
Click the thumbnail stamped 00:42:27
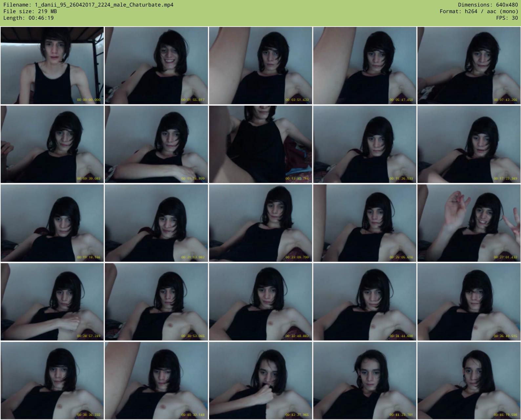(260, 381)
